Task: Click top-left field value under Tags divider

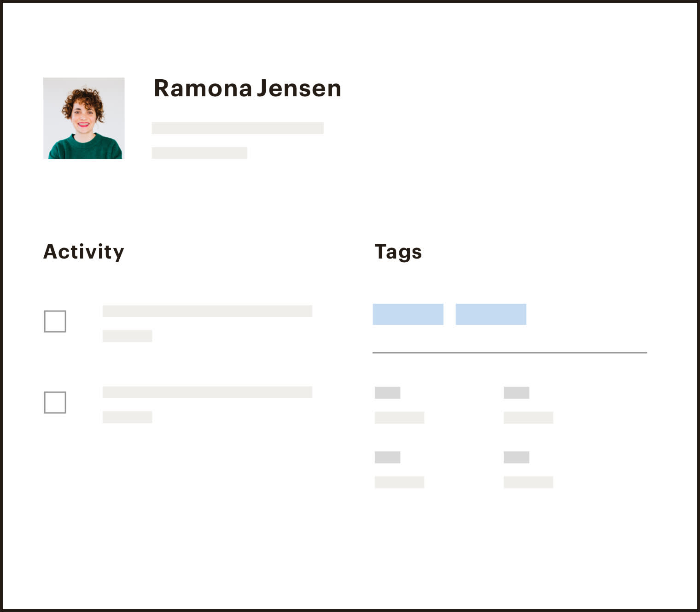Action: coord(399,418)
